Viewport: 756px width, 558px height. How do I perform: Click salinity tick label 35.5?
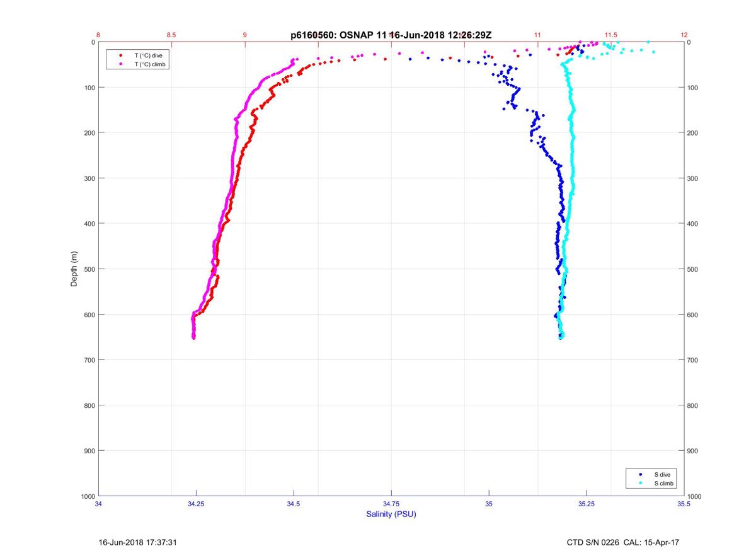(684, 503)
